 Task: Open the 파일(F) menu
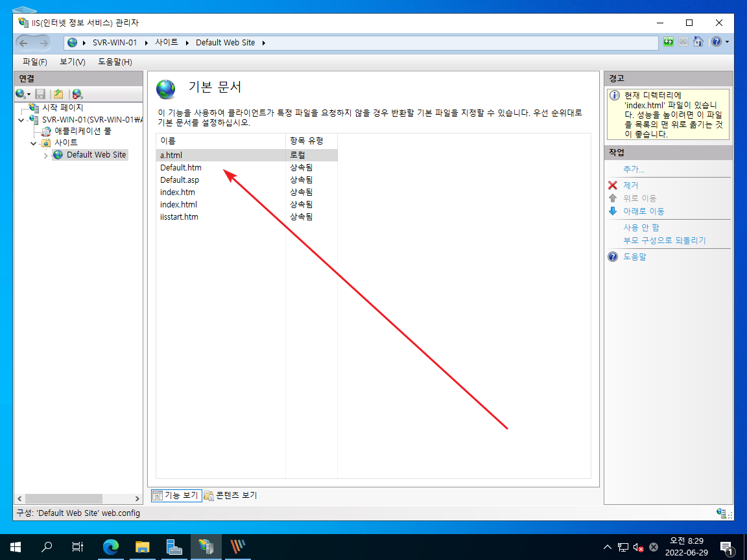[x=35, y=62]
